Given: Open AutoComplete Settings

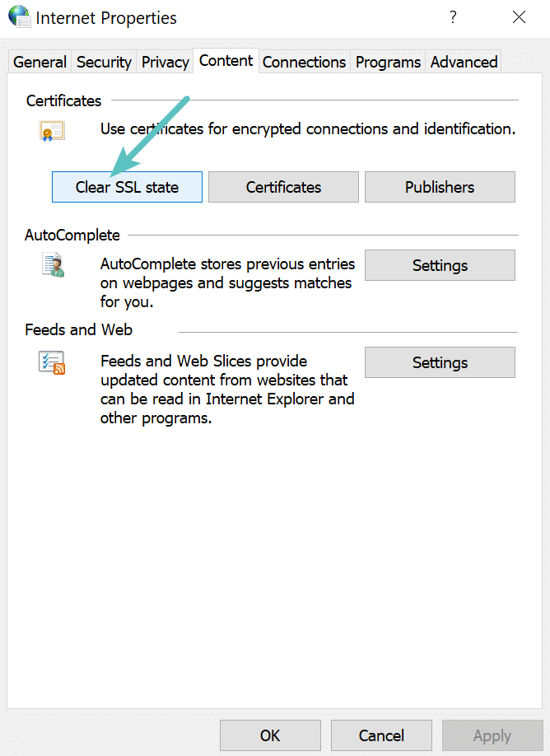Looking at the screenshot, I should click(x=440, y=264).
